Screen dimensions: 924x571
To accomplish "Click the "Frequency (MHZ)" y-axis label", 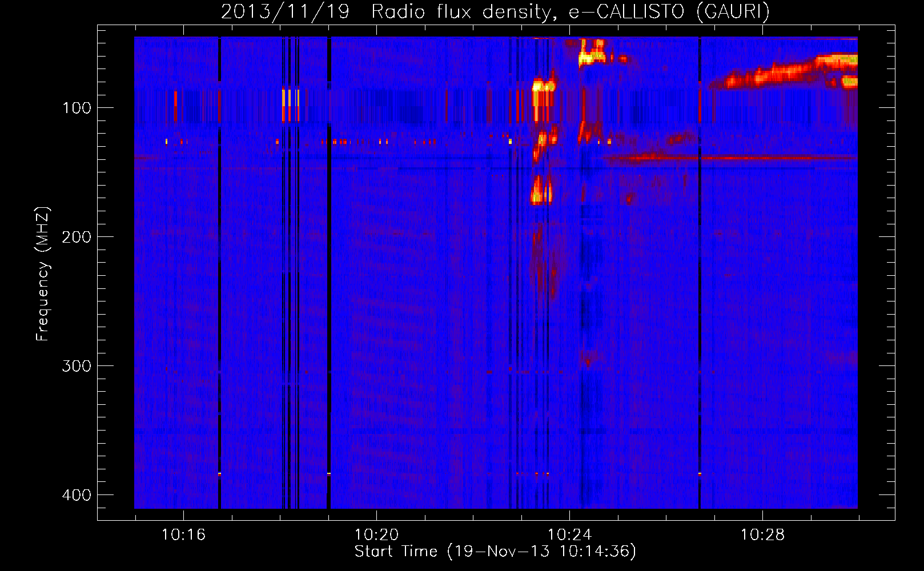I will click(43, 274).
